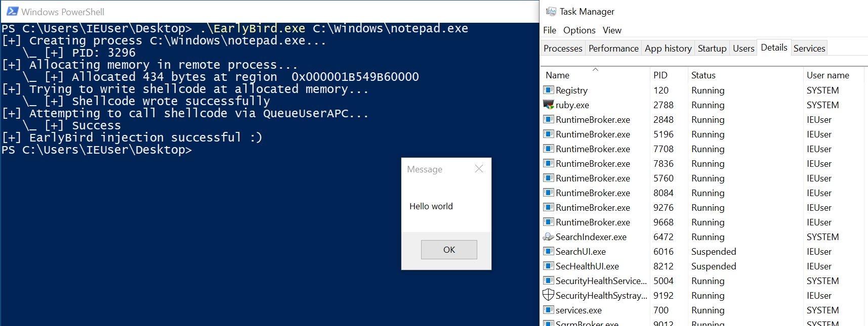Click the PowerShell icon in title bar

tap(12, 11)
